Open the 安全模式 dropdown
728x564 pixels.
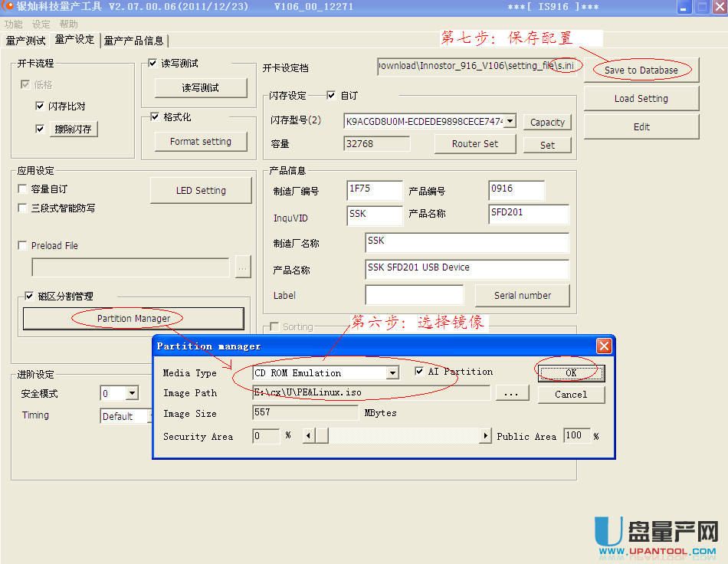(132, 394)
